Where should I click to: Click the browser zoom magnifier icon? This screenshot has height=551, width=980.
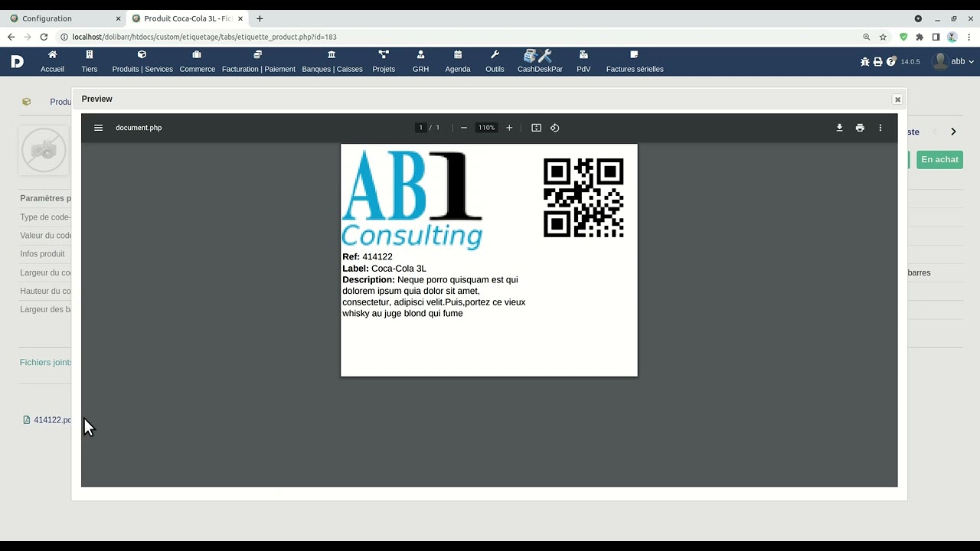[867, 37]
